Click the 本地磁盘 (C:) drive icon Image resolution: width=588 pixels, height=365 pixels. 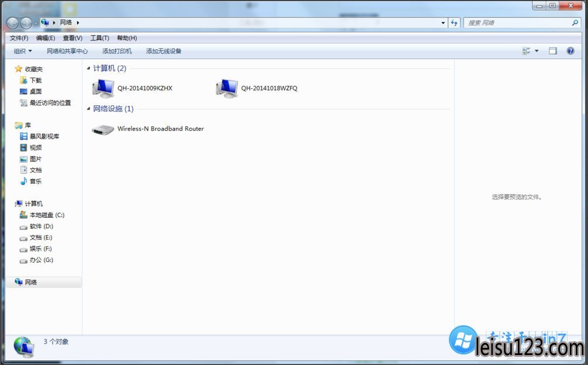click(x=23, y=215)
